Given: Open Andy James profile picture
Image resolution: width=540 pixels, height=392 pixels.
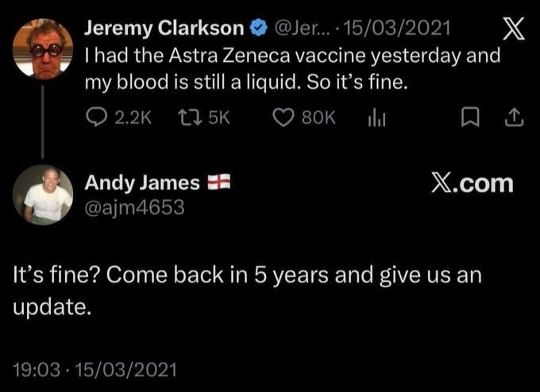Looking at the screenshot, I should 43,194.
